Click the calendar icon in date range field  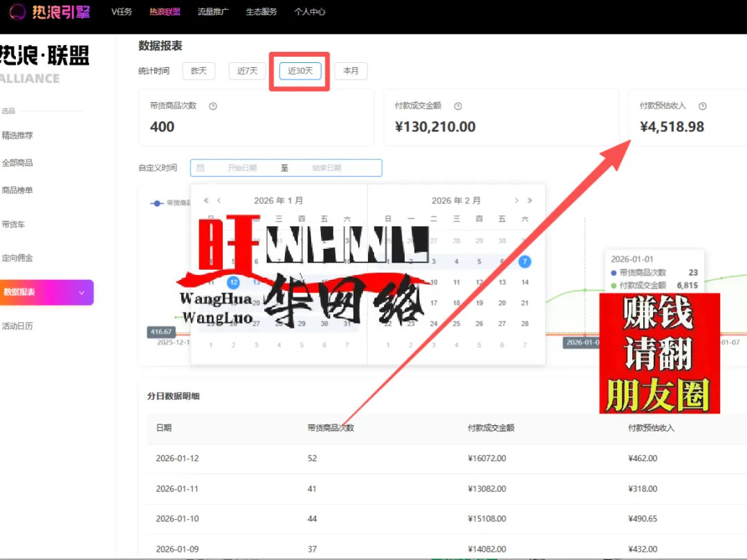click(x=201, y=168)
